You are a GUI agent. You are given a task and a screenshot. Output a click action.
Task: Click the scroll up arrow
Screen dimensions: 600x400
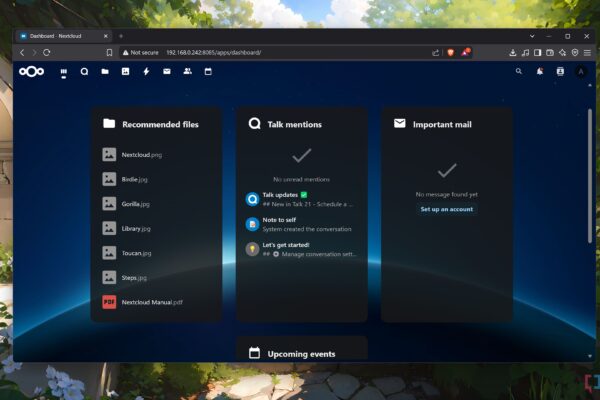[x=590, y=85]
